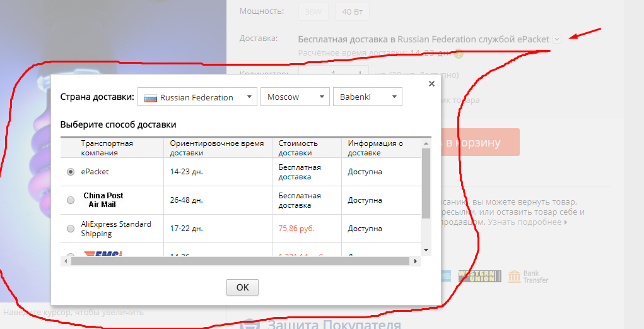The width and height of the screenshot is (644, 329).
Task: Click the horizontal scrollbar right arrow
Action: [x=416, y=261]
